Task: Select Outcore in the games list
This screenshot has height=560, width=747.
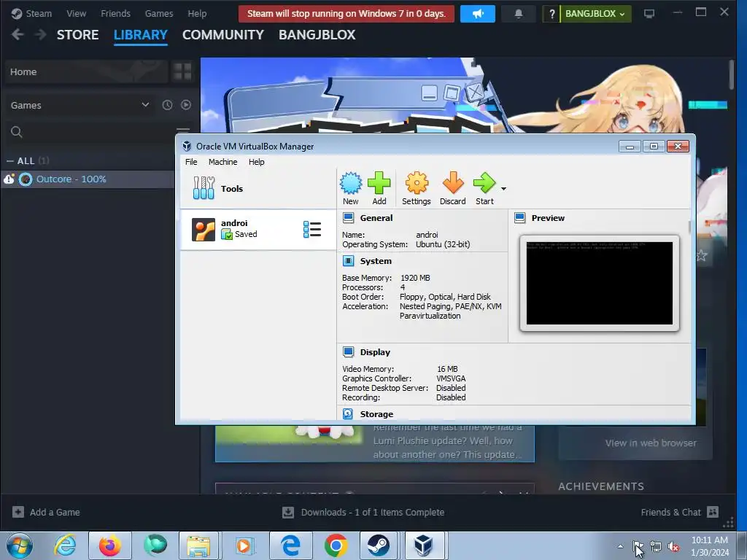Action: tap(88, 179)
